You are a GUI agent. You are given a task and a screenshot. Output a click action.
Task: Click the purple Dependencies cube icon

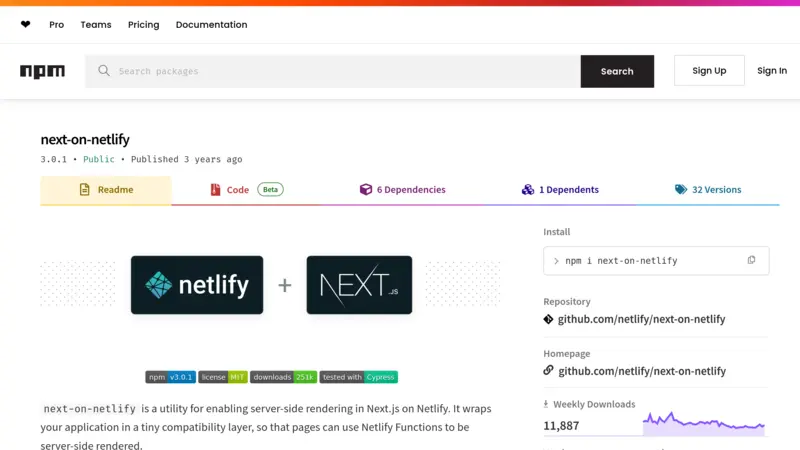pyautogui.click(x=366, y=189)
